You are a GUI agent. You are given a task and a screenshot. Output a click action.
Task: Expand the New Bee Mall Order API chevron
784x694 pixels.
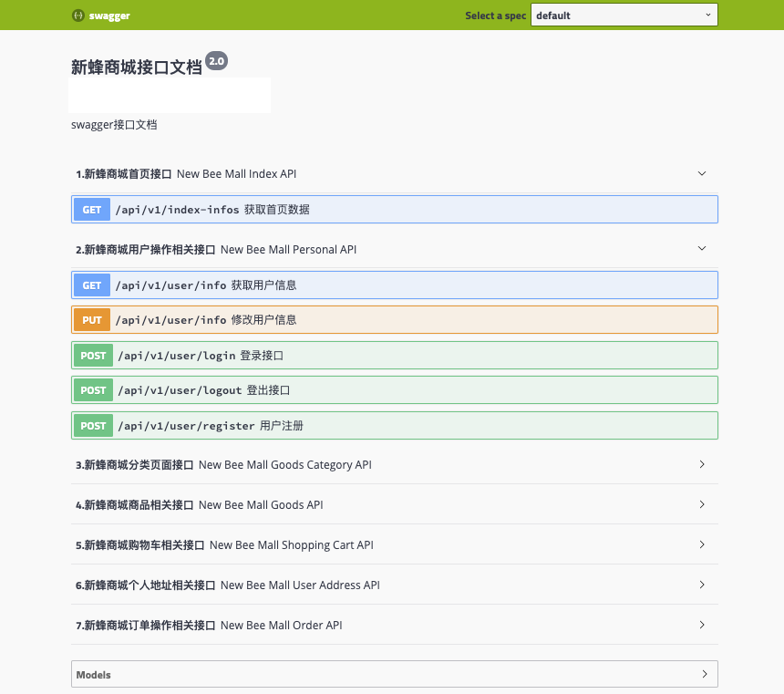(702, 625)
